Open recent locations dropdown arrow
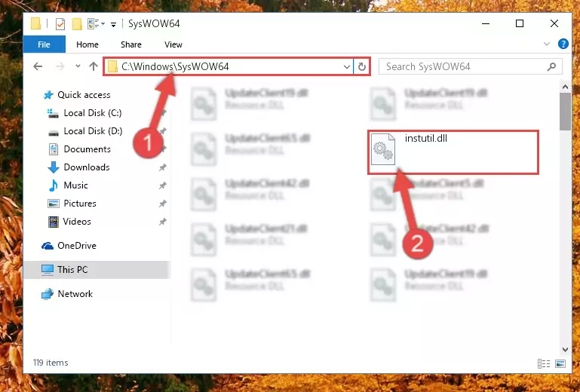This screenshot has width=580, height=392. coord(78,66)
